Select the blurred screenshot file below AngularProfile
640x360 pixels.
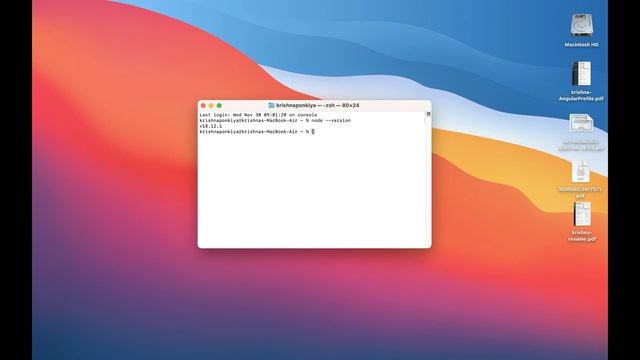(x=581, y=123)
